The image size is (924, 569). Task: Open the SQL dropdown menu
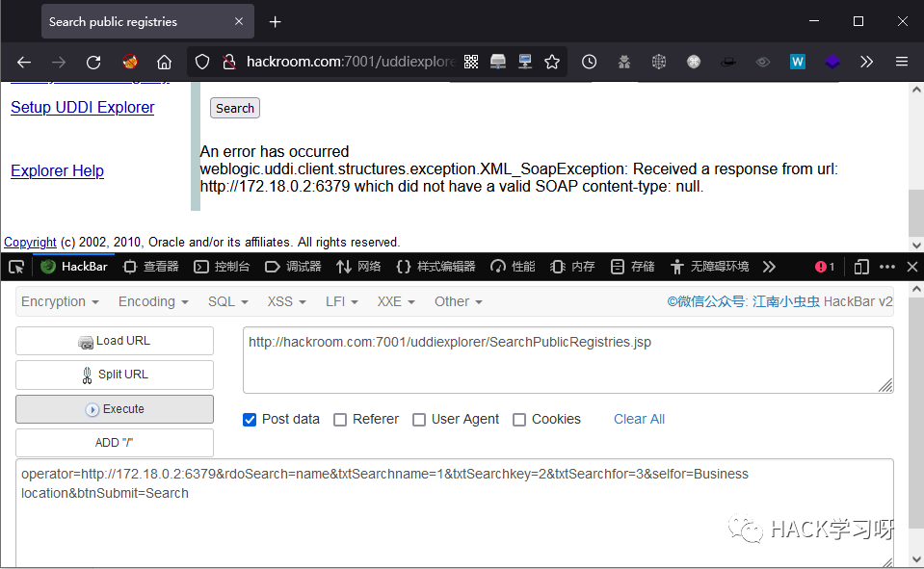tap(228, 301)
